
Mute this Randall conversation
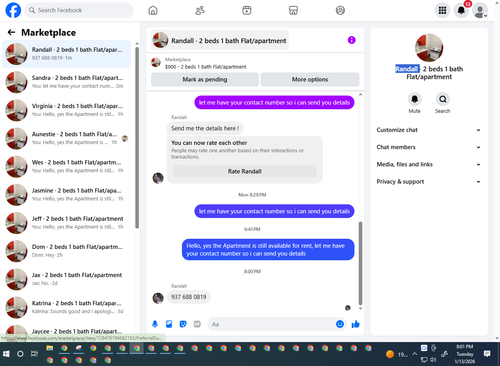point(414,99)
